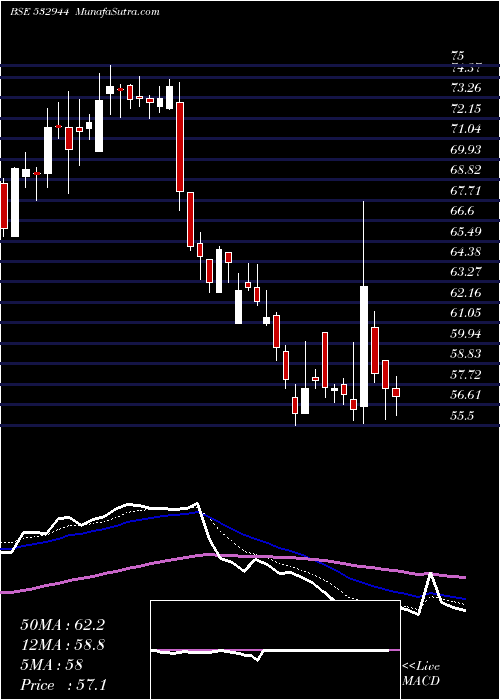Click the <<Live MACD label
The height and width of the screenshot is (700, 500).
[x=421, y=674]
